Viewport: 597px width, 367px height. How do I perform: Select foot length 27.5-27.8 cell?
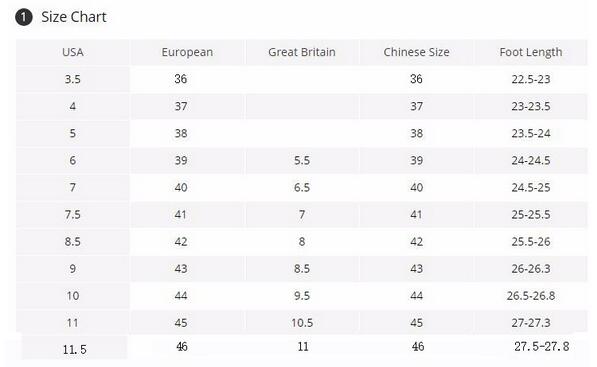[x=542, y=346]
